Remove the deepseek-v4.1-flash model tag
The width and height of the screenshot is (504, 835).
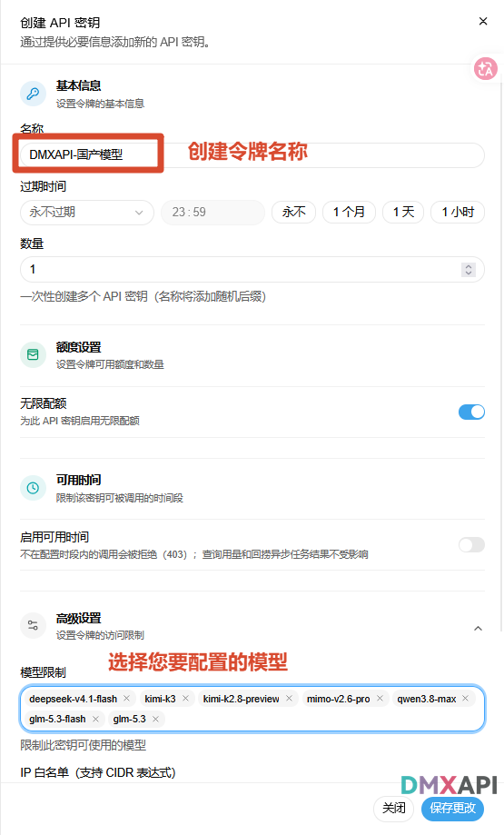(x=126, y=698)
